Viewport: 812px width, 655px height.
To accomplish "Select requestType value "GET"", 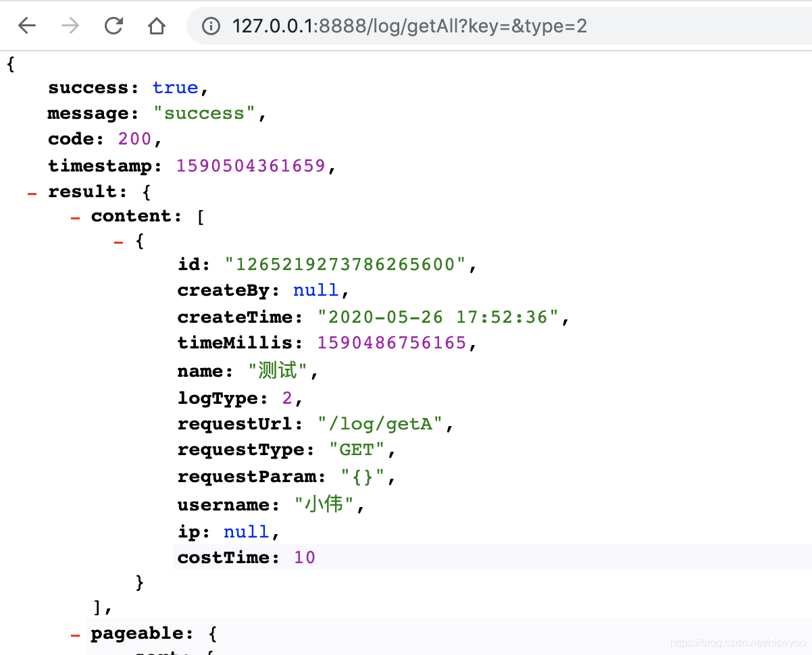I will pos(357,450).
